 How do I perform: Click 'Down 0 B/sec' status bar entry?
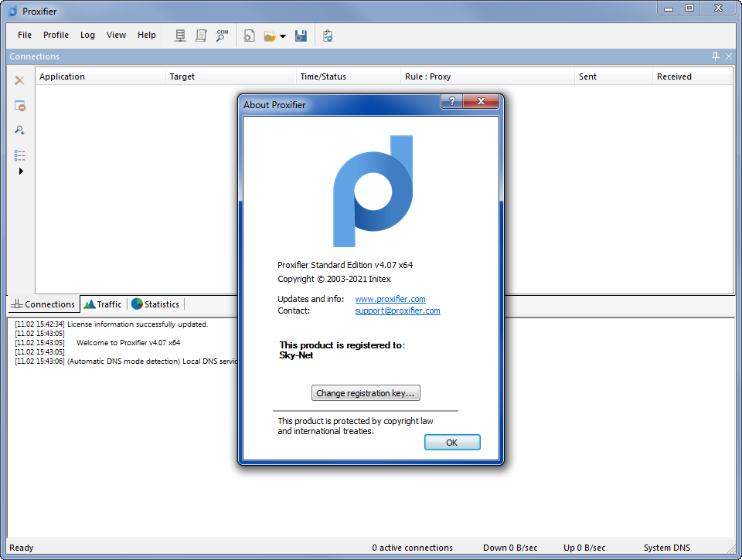(x=510, y=548)
